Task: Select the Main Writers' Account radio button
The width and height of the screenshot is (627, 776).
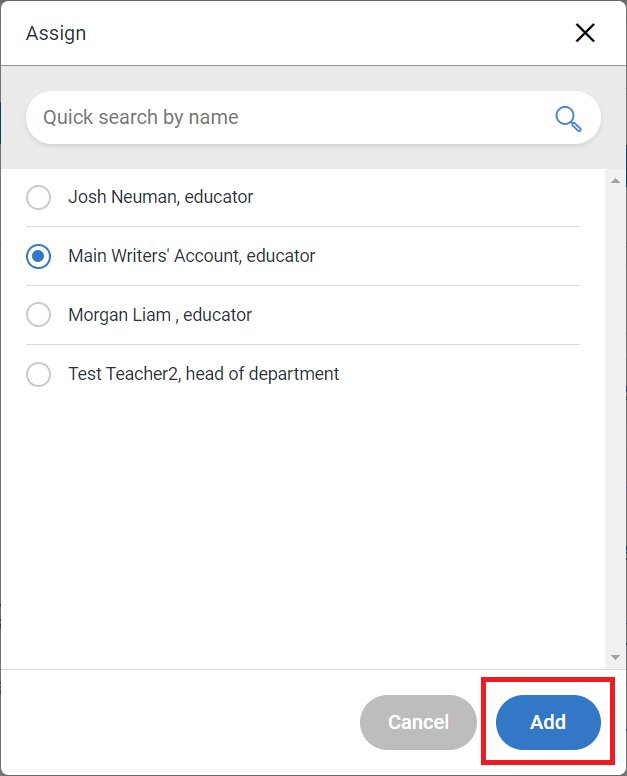Action: (x=38, y=256)
